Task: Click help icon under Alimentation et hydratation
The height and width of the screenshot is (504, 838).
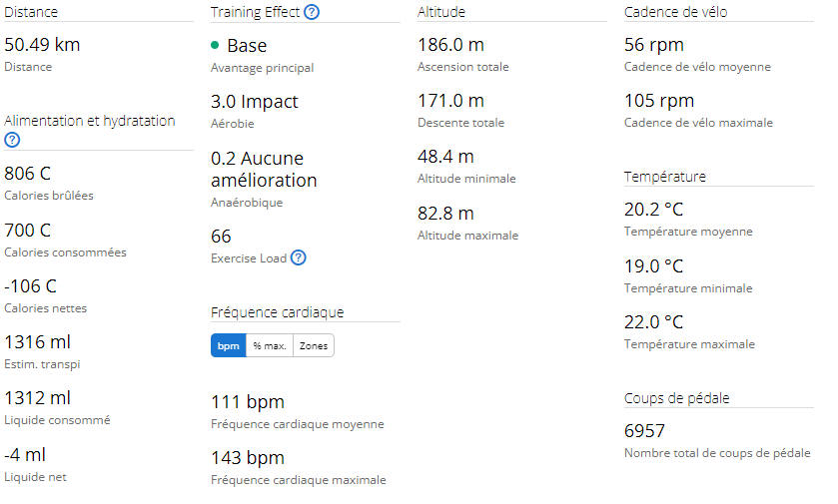Action: click(12, 140)
